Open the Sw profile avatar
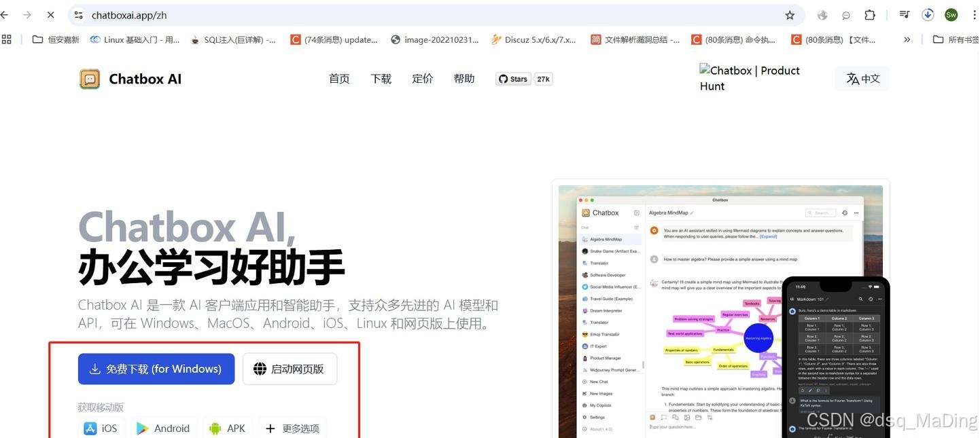 (x=951, y=15)
